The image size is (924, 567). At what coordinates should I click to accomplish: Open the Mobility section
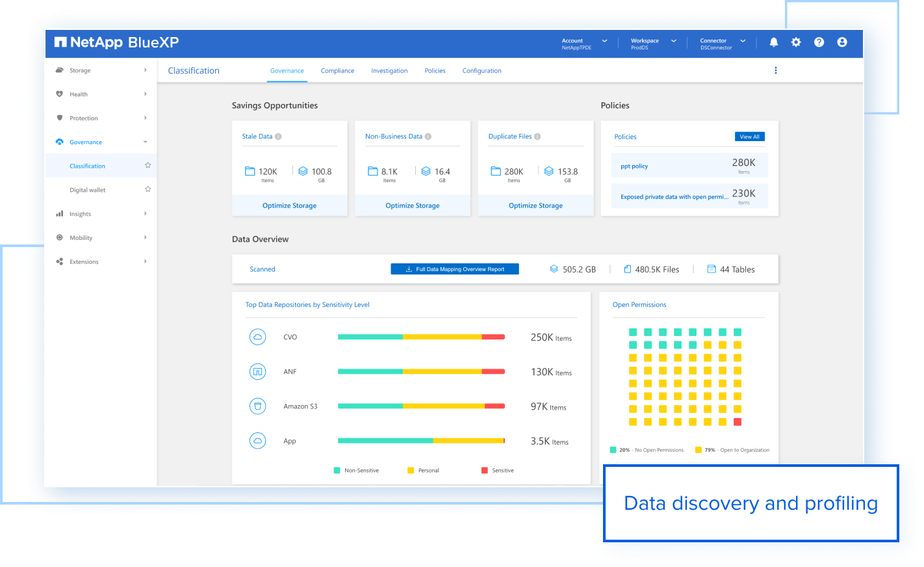point(60,237)
